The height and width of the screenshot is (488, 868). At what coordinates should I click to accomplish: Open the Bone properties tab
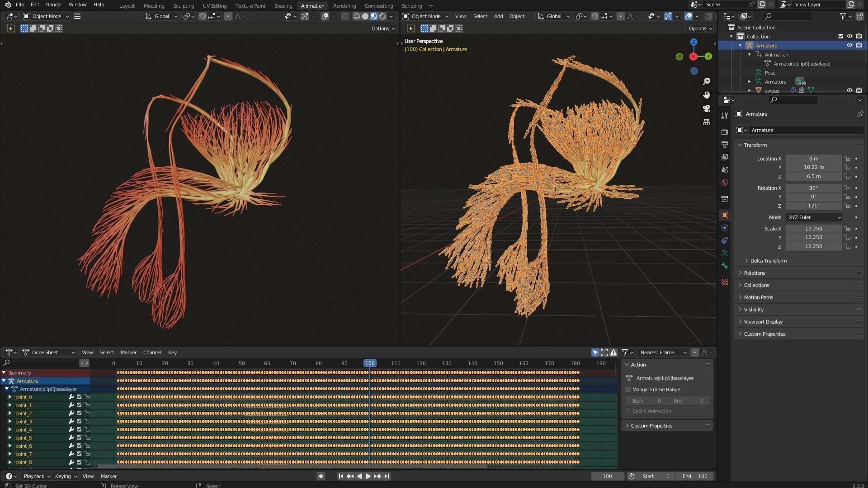pos(725,266)
